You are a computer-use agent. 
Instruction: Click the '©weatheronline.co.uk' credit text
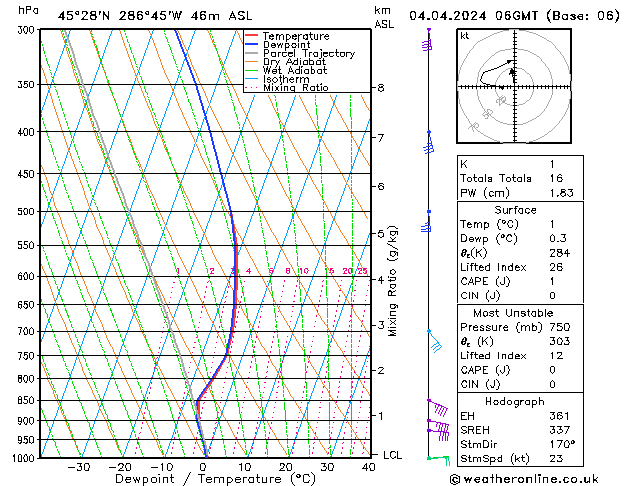tap(524, 479)
